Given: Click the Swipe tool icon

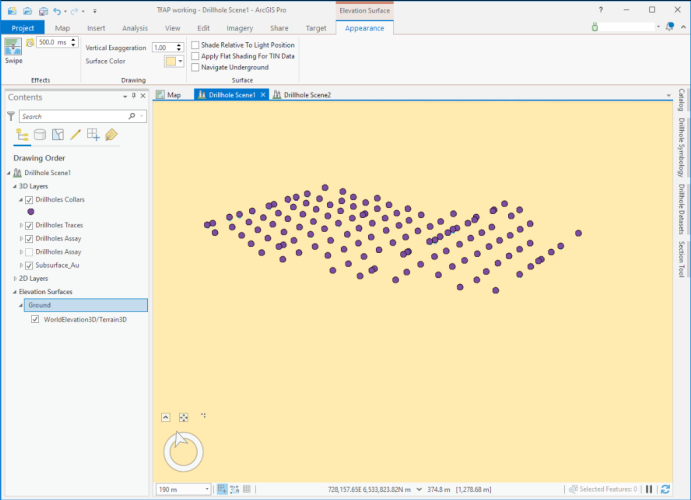Looking at the screenshot, I should tap(15, 47).
